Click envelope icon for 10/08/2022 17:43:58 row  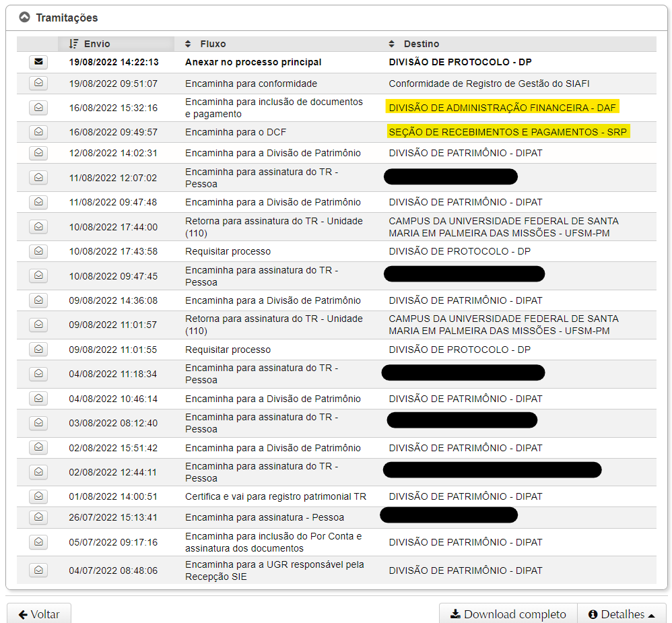38,251
